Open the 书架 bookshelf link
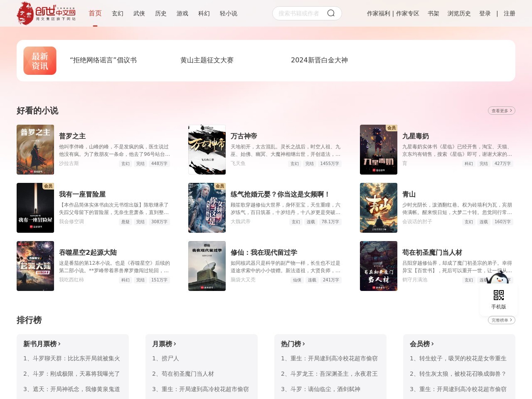 pos(433,13)
